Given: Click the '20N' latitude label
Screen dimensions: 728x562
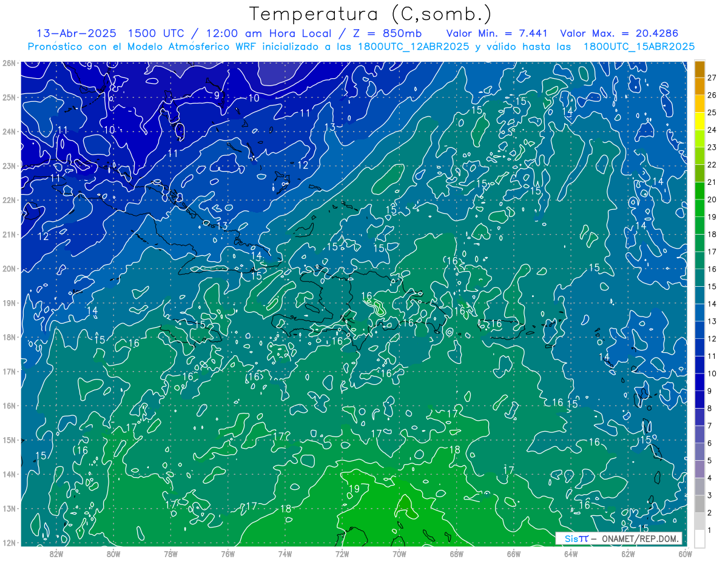Looking at the screenshot, I should click(x=9, y=269).
